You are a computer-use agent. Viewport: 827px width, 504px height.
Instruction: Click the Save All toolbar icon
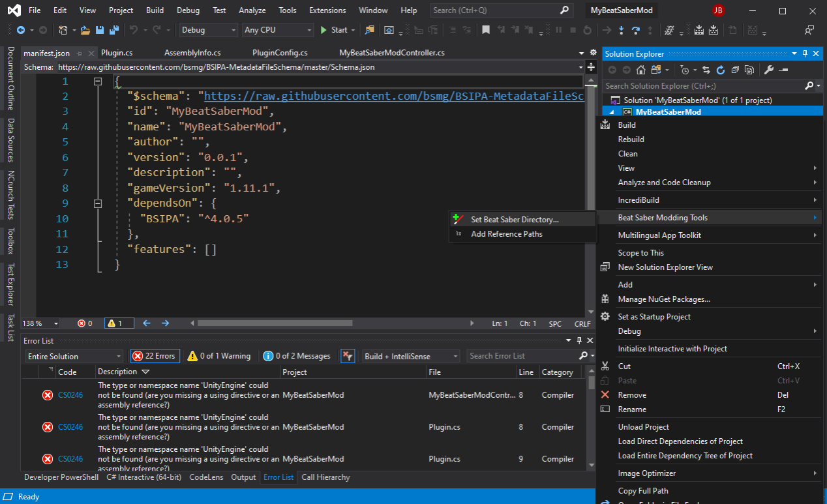pyautogui.click(x=113, y=30)
